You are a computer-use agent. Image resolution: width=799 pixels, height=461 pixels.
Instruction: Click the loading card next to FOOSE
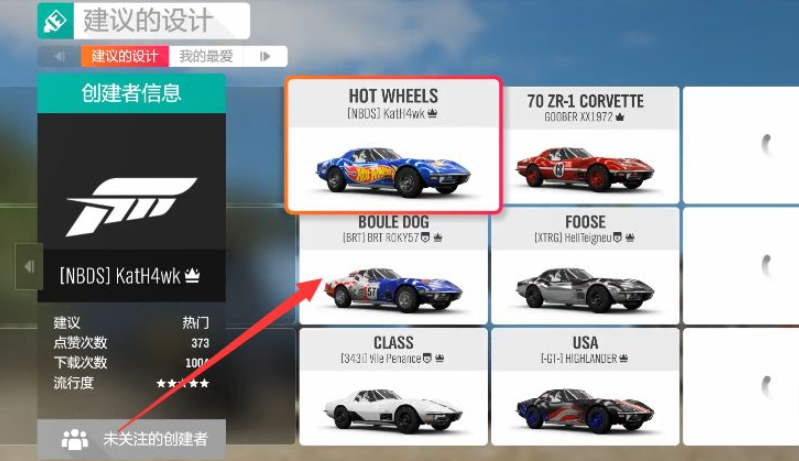coord(741,266)
